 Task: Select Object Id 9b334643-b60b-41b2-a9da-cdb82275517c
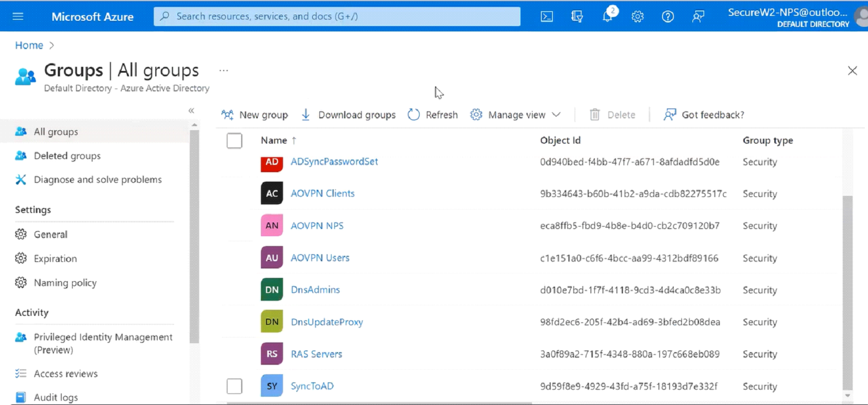(x=633, y=194)
